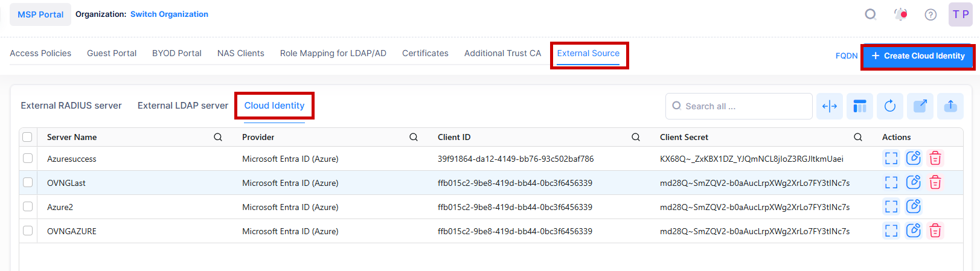Screen dimensions: 980x271
Task: Click the OVNGAZURE server name cell
Action: pos(72,231)
